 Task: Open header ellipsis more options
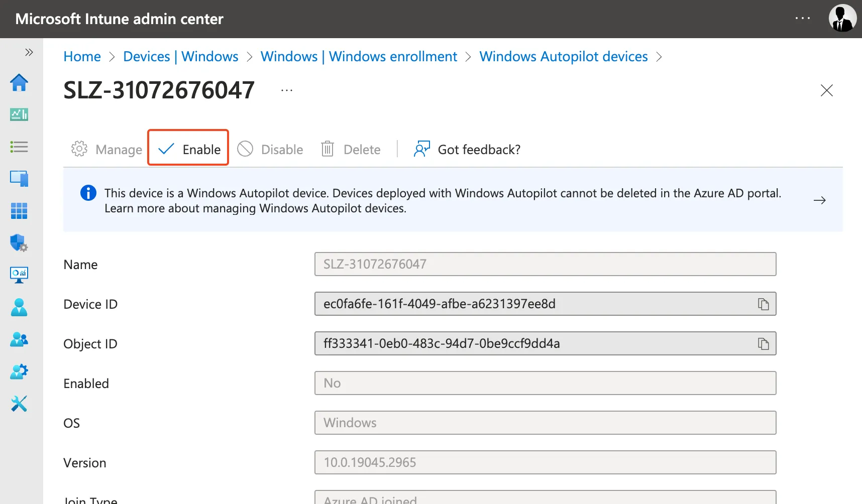[803, 18]
